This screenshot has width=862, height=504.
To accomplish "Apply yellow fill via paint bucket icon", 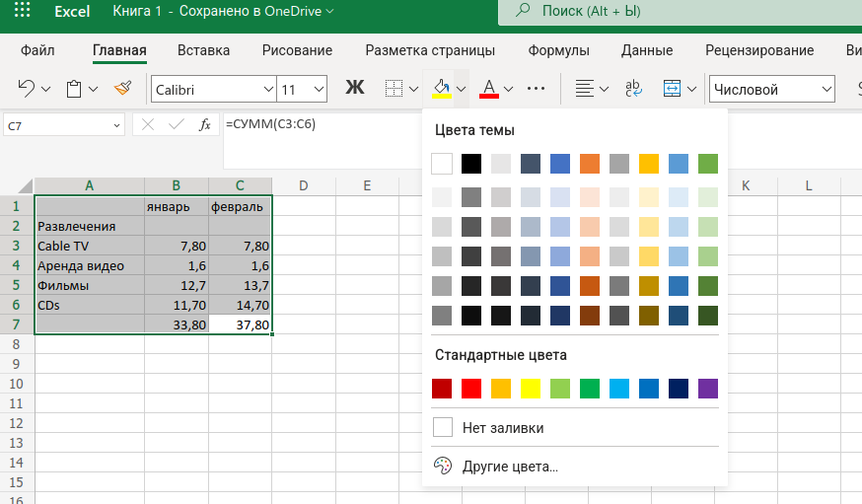I will tap(442, 89).
